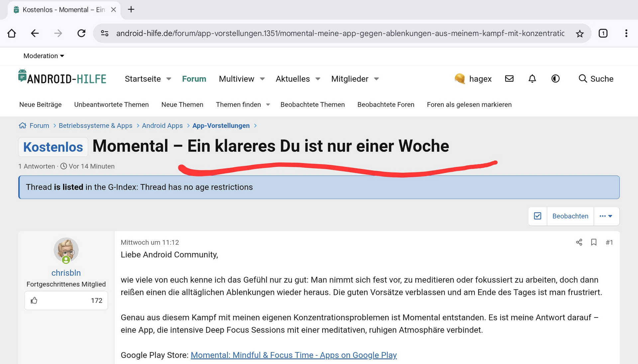
Task: Bookmark post #1 with bookmark icon
Action: pos(594,242)
